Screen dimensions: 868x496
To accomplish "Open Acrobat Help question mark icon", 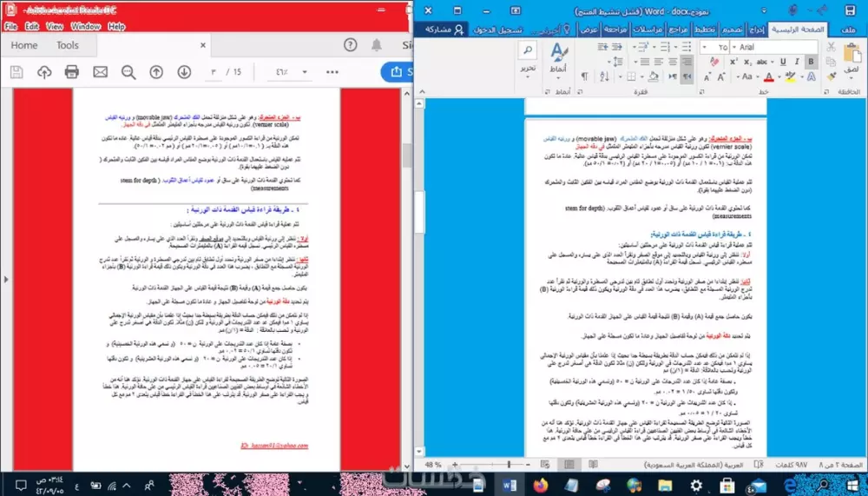I will pos(351,45).
